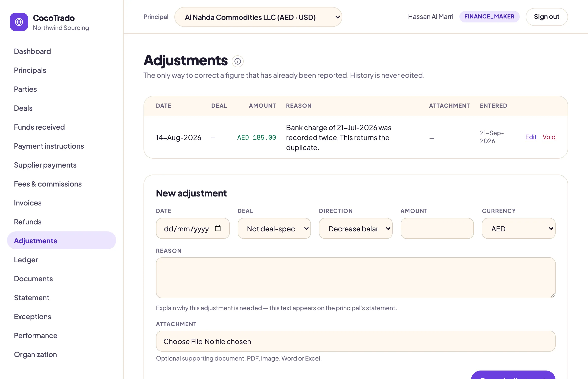Image resolution: width=588 pixels, height=379 pixels.
Task: Open the Currency AED dropdown
Action: [x=519, y=228]
